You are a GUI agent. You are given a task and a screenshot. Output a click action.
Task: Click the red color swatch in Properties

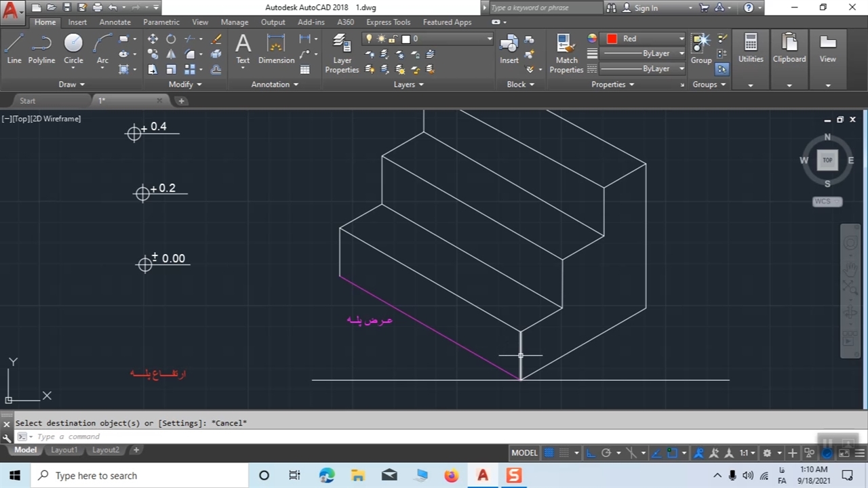pyautogui.click(x=612, y=39)
